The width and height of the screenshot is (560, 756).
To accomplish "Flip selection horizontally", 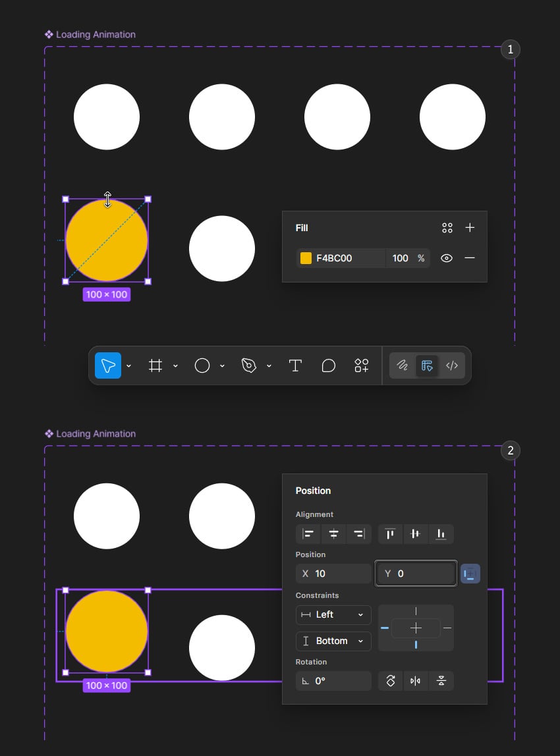I will (x=415, y=681).
